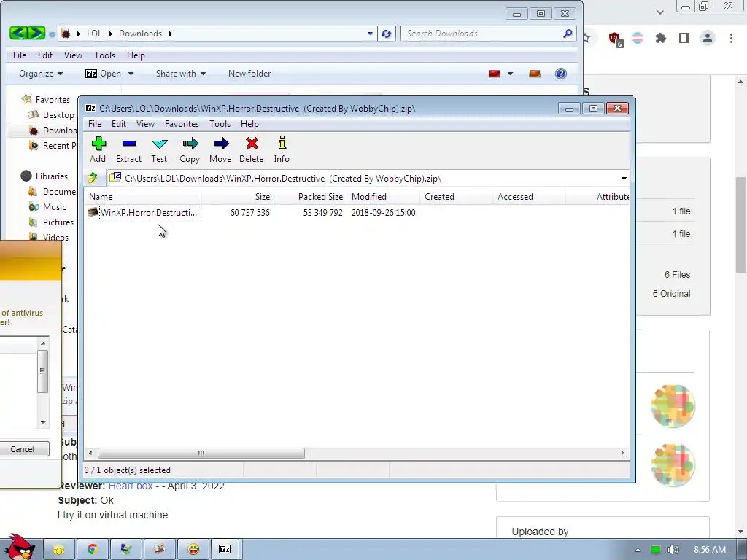747x560 pixels.
Task: Open the Explorer Help menu
Action: tap(136, 55)
